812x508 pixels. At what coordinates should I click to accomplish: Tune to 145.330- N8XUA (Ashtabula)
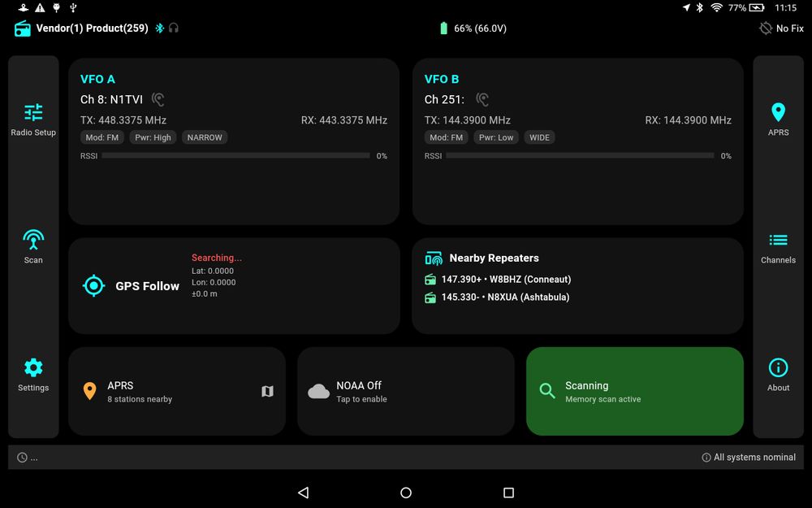505,297
